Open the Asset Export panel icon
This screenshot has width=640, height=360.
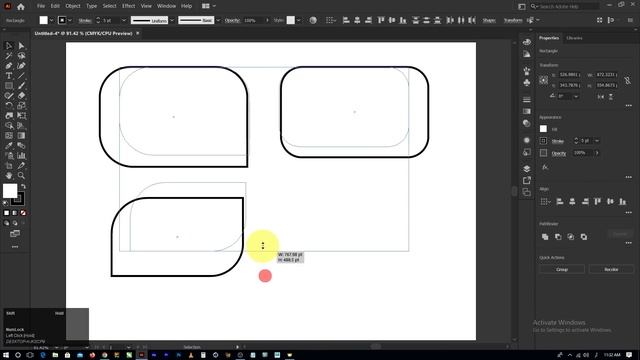tap(527, 180)
